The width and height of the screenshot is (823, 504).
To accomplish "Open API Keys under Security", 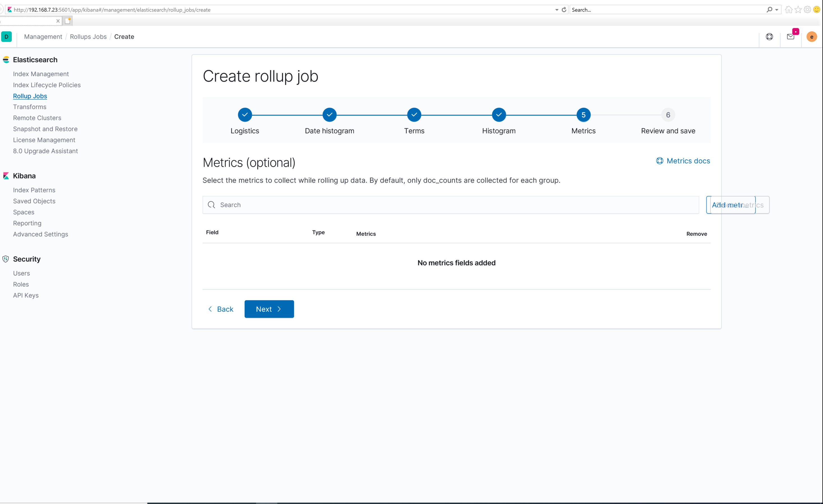I will (26, 295).
